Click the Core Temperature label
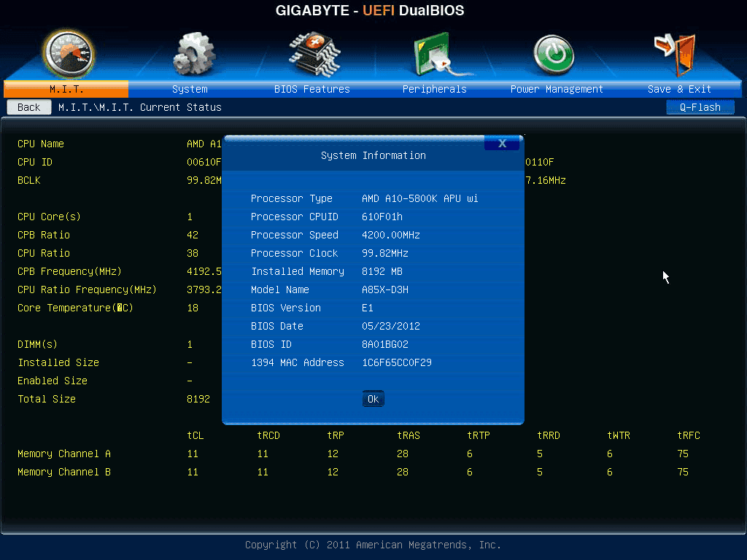Viewport: 747px width, 560px height. tap(75, 308)
